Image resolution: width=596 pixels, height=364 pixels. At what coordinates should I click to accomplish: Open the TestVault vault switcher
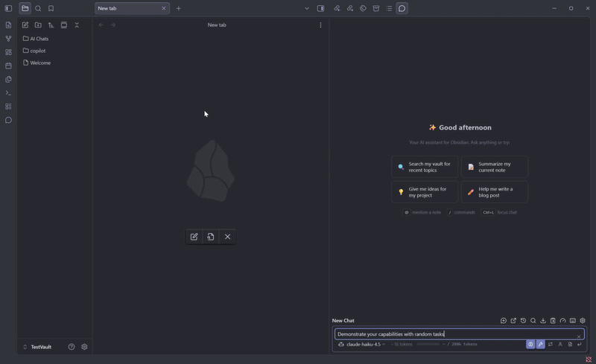point(37,347)
